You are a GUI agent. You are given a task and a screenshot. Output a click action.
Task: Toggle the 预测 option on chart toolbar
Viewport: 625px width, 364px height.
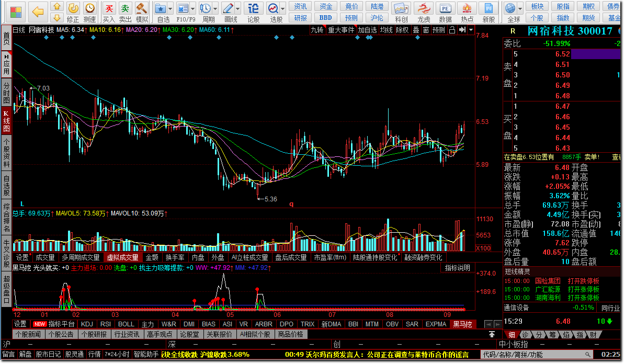point(439,30)
